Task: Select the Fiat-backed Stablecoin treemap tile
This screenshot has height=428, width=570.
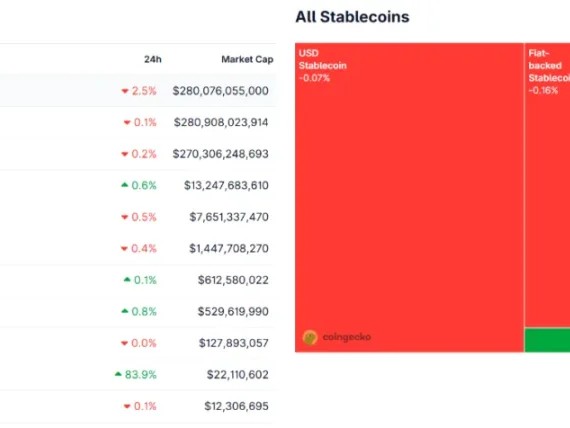Action: [x=547, y=185]
